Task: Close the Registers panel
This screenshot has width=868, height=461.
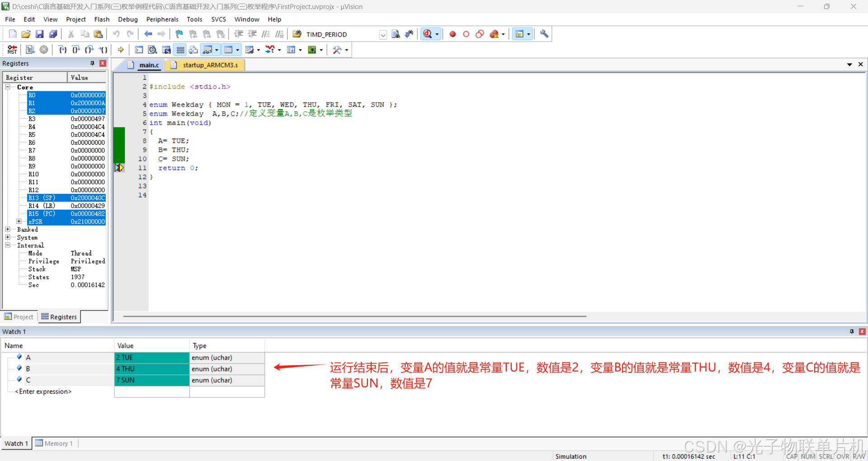Action: point(103,63)
